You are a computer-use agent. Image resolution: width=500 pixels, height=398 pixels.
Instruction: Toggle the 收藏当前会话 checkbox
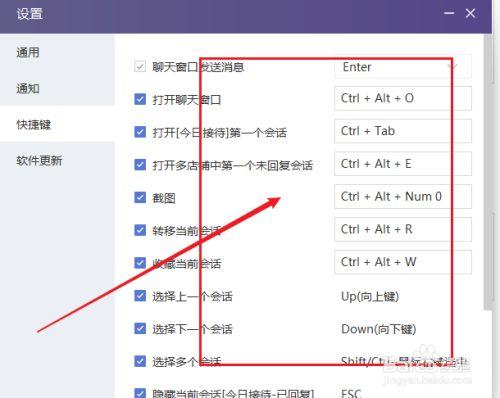tap(140, 263)
